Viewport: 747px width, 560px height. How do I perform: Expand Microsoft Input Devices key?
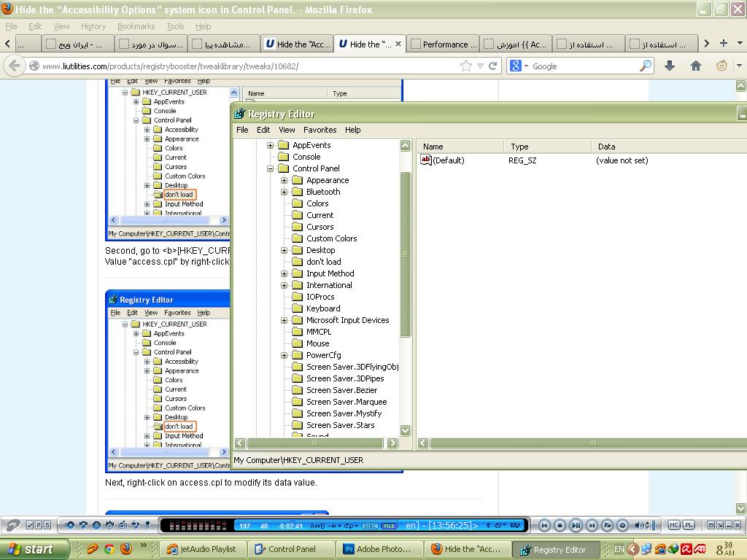[284, 321]
